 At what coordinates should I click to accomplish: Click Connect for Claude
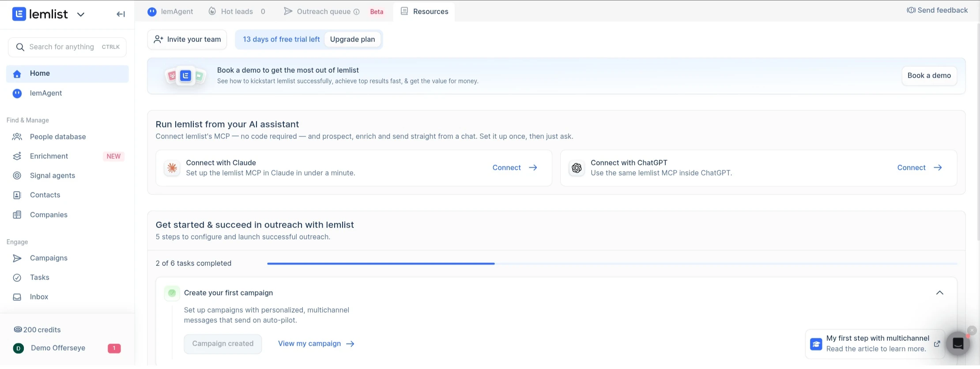coord(515,168)
